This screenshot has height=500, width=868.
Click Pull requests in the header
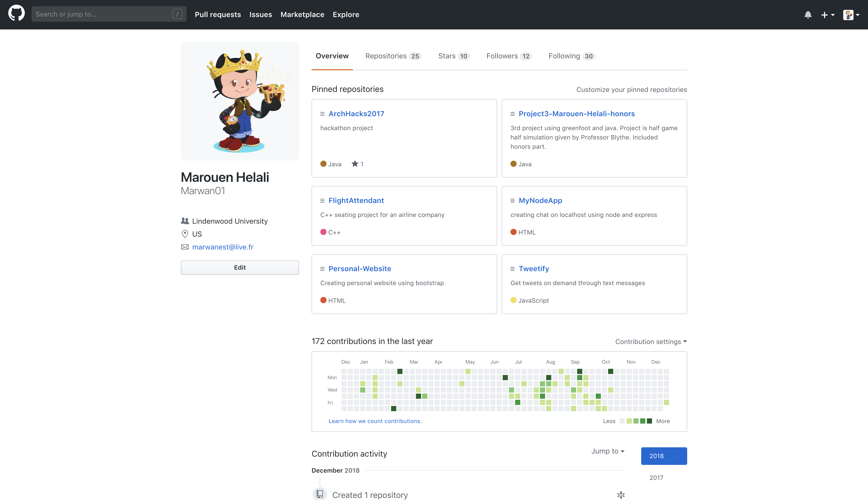coord(218,14)
